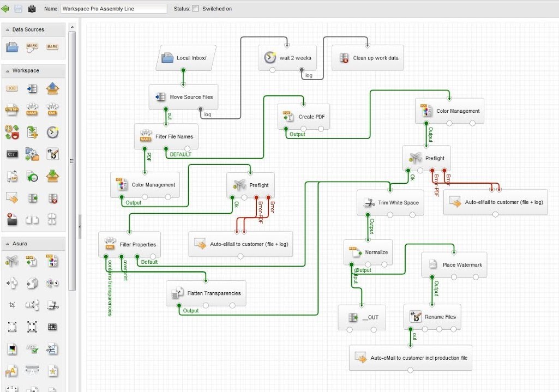Select the airplane preflight icon in Asura palette
This screenshot has width=559, height=392.
12,261
